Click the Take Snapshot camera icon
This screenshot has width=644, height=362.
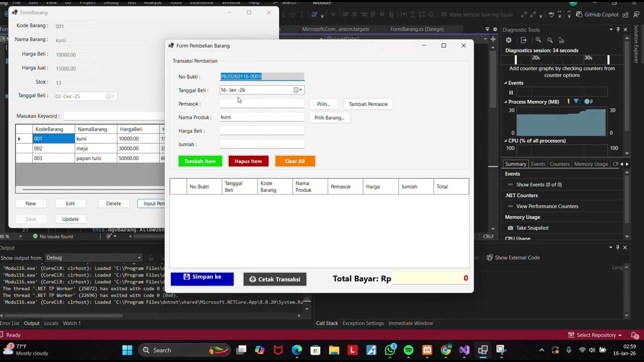[510, 228]
